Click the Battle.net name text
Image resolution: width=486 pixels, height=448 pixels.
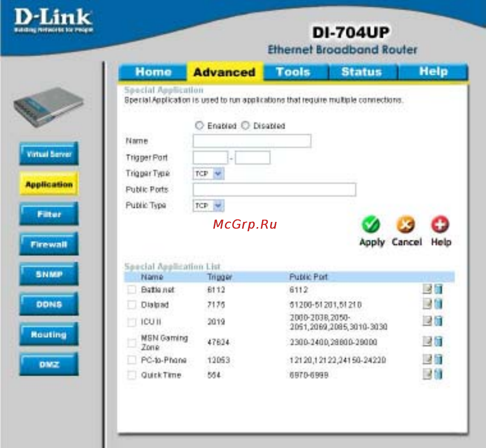pyautogui.click(x=157, y=290)
